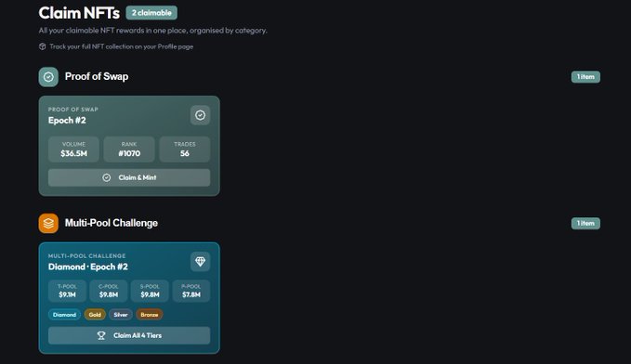Click the T-Pool $9.1M stat box
Screen dimensions: 631x364
67,291
